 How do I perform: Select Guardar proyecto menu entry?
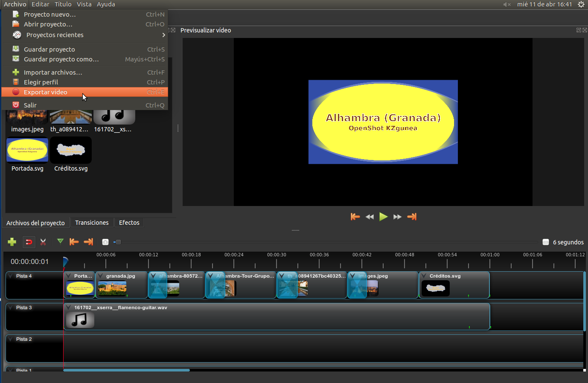[x=84, y=49]
